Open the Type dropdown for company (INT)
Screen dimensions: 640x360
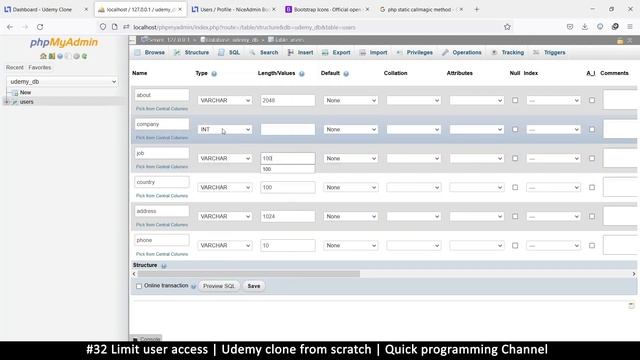[224, 129]
